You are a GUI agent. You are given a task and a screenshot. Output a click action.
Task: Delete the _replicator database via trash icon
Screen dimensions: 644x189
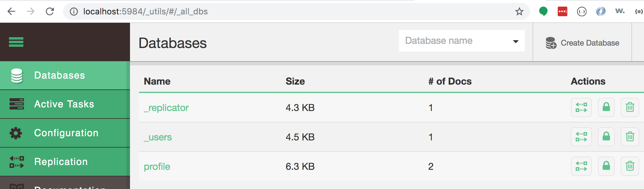click(x=630, y=107)
